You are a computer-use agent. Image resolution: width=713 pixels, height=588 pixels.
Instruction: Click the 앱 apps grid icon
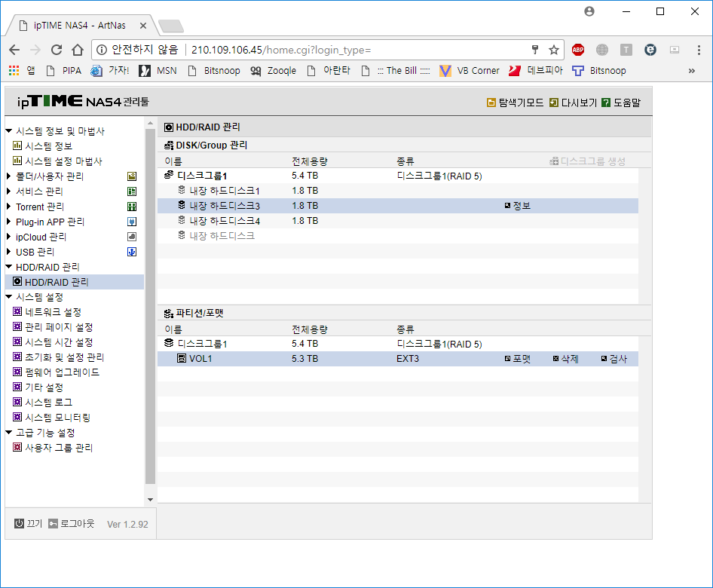click(14, 71)
